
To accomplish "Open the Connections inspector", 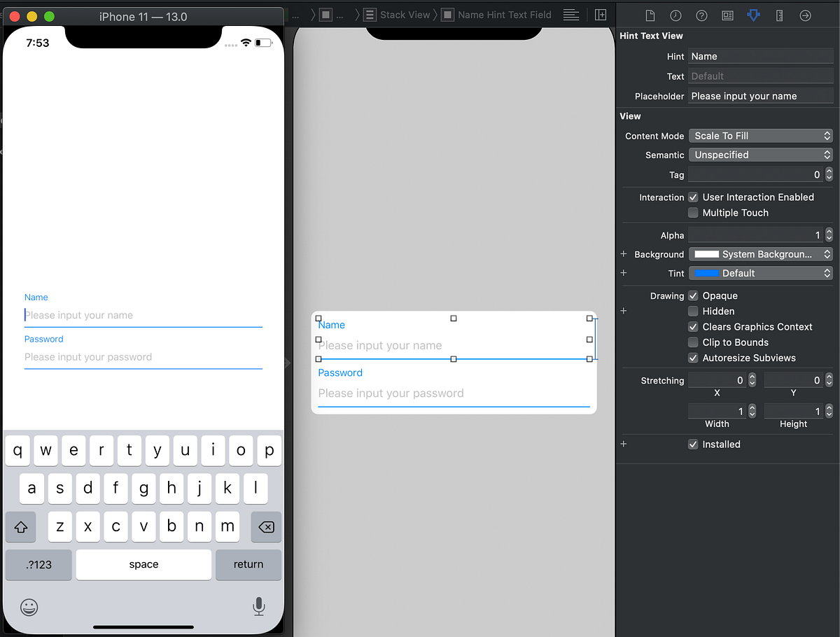I will (x=805, y=15).
